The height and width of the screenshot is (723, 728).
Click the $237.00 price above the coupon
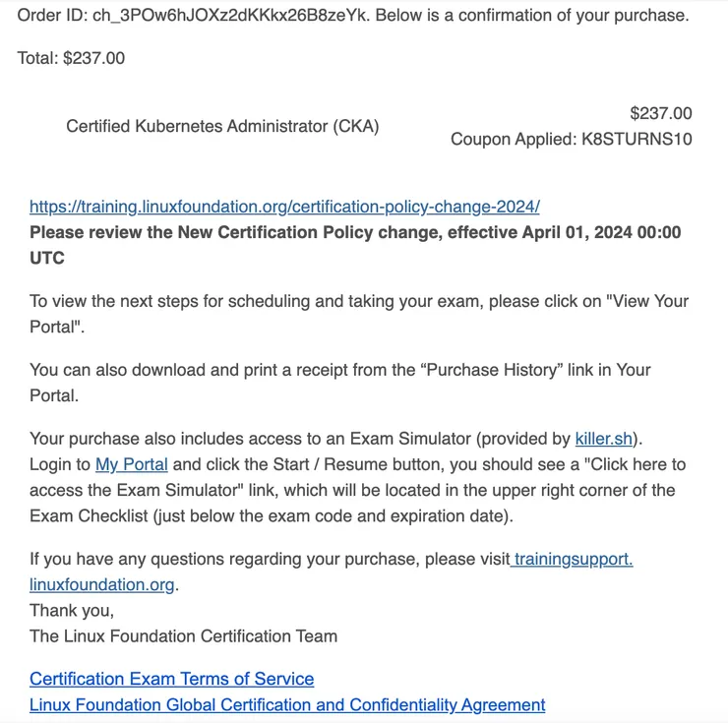pos(660,113)
